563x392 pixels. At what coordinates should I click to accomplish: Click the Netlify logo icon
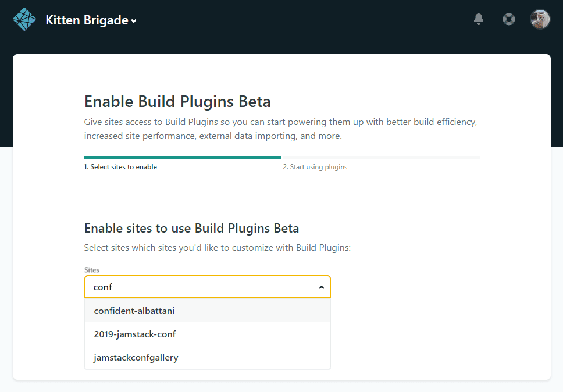point(24,20)
